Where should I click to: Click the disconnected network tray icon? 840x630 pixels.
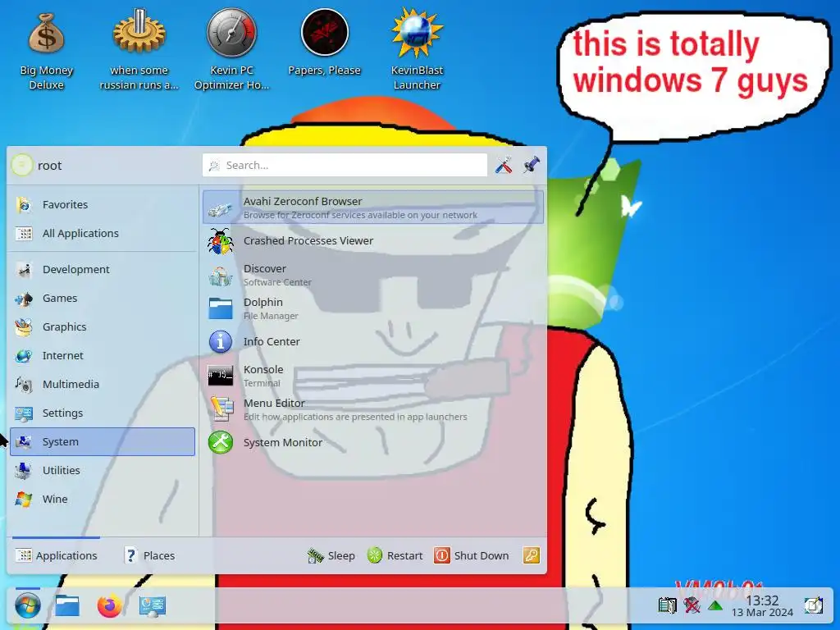692,606
